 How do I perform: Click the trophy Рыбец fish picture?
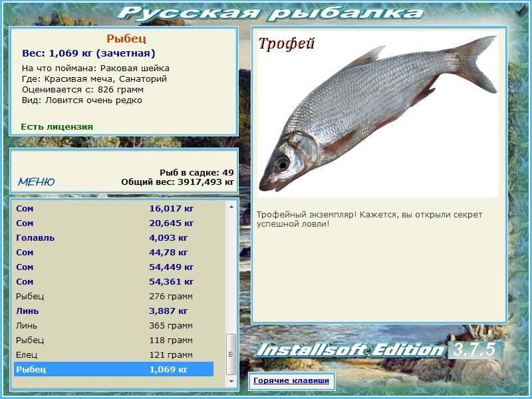coord(378,114)
